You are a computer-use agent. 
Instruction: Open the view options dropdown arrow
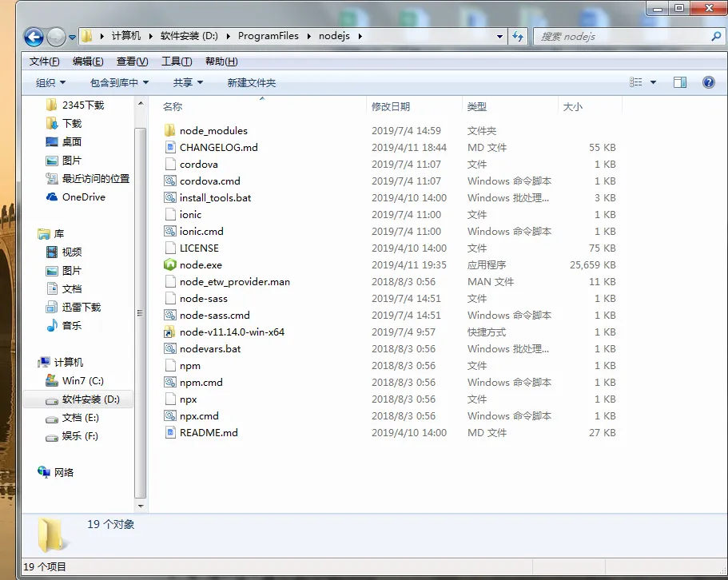[x=653, y=82]
